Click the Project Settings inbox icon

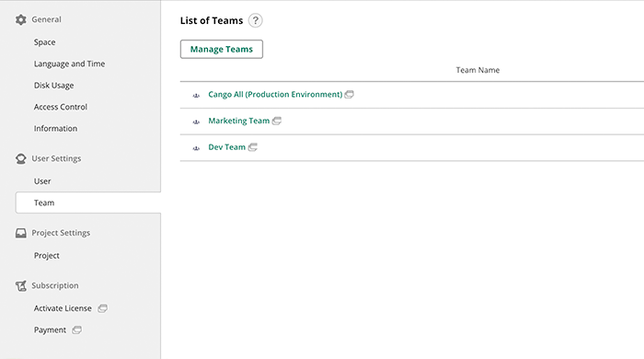pyautogui.click(x=20, y=233)
